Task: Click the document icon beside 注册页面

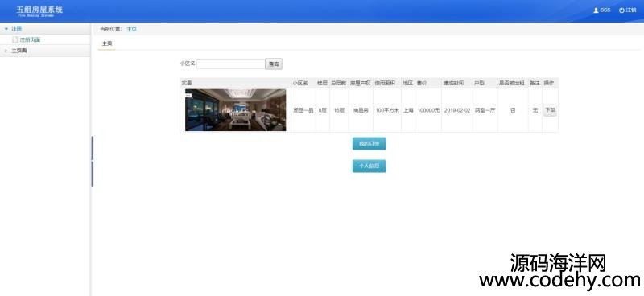Action: pyautogui.click(x=15, y=40)
